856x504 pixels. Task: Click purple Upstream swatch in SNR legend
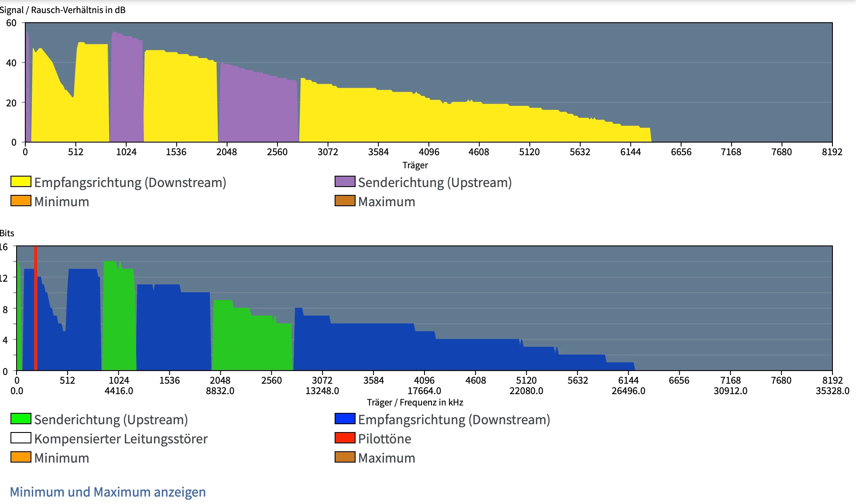tap(345, 182)
